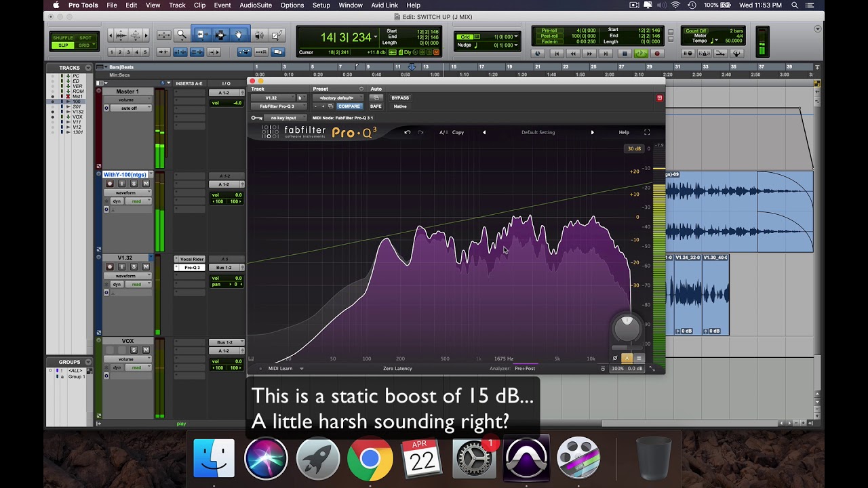Open Siri from the Dock

click(266, 457)
